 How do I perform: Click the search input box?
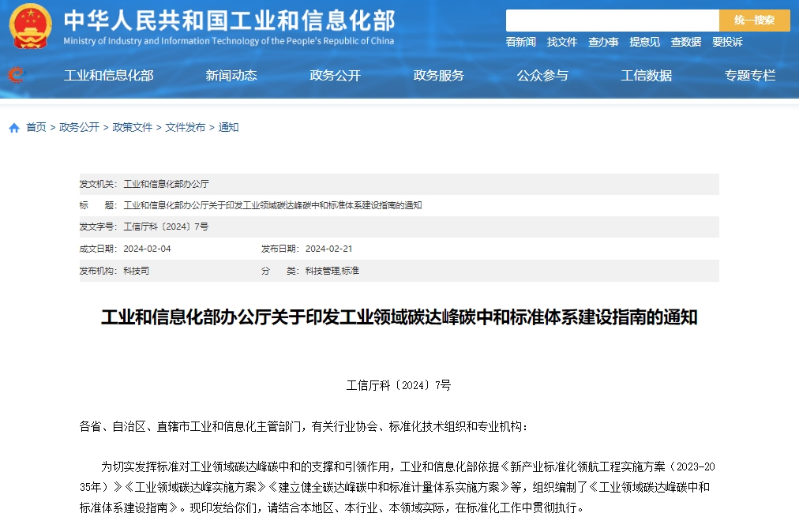pyautogui.click(x=612, y=20)
